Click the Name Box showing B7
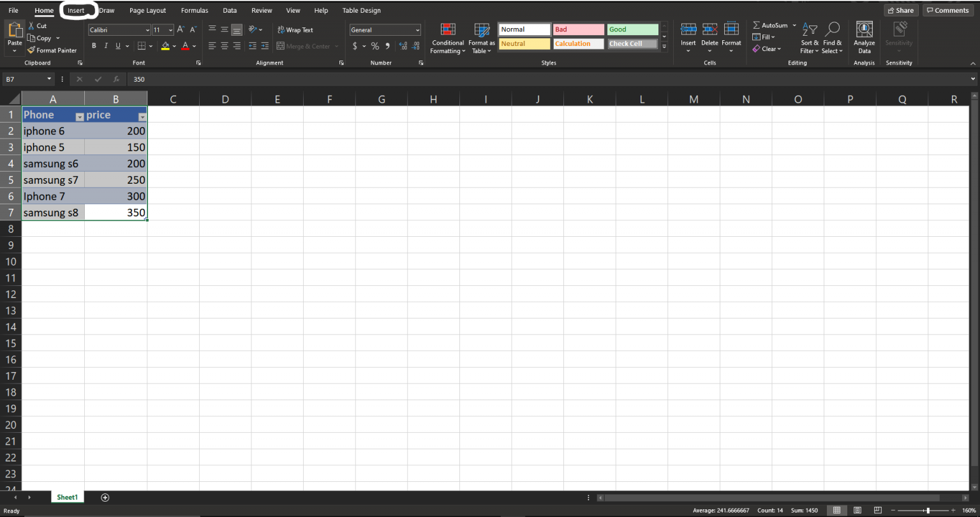 coord(24,79)
